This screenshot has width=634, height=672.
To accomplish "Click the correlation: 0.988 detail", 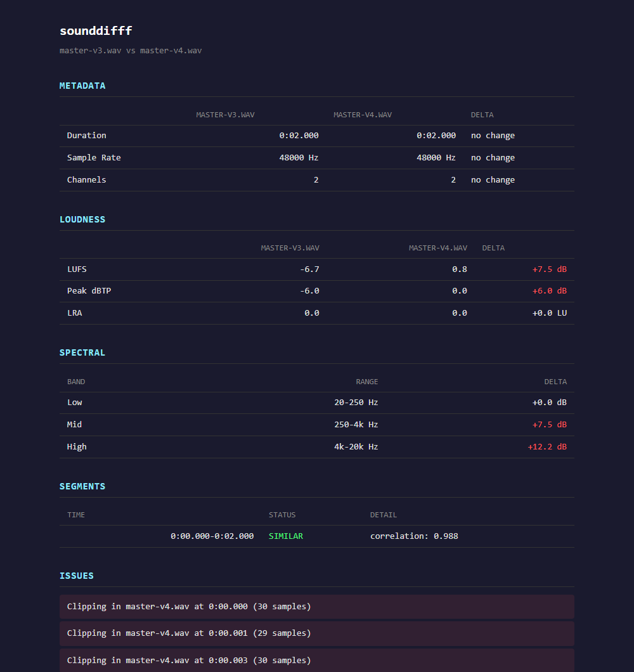I will [x=414, y=536].
